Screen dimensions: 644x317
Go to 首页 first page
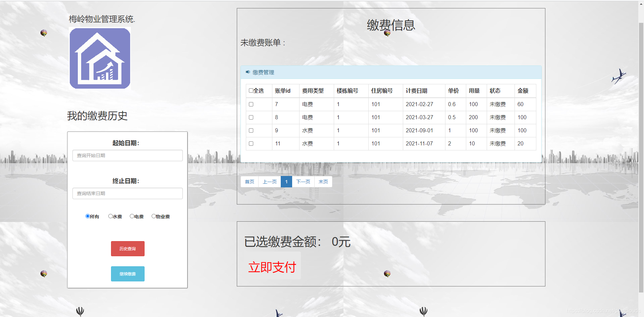pyautogui.click(x=250, y=182)
